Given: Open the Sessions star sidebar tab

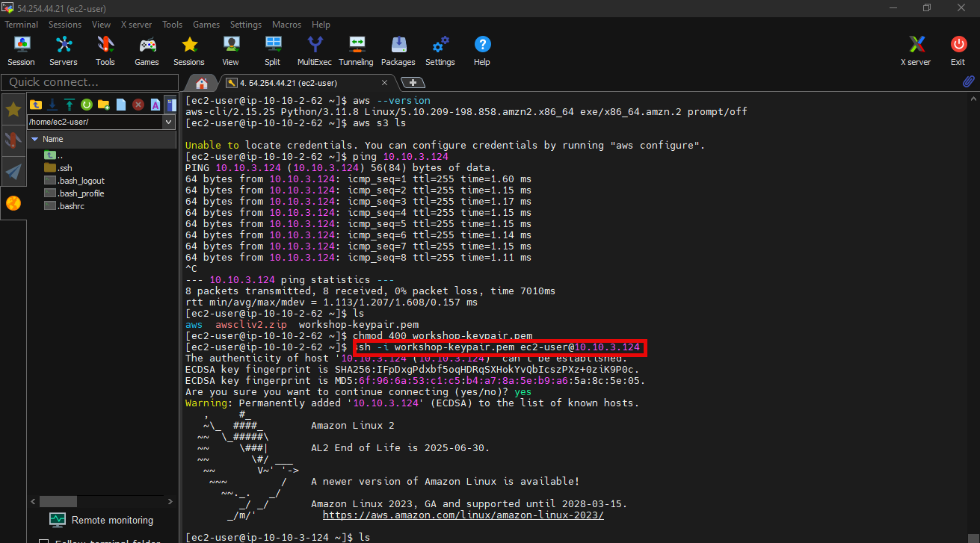Looking at the screenshot, I should tap(13, 110).
